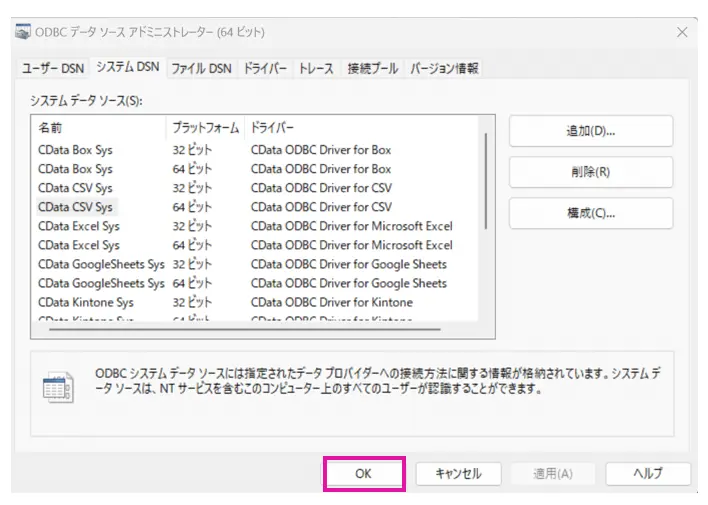Select the 32-bit CData Kintone Sys entry

[255, 302]
